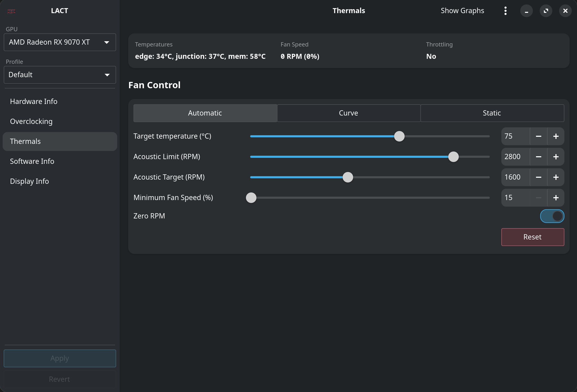
Task: Maximize the LACT window
Action: click(x=546, y=11)
